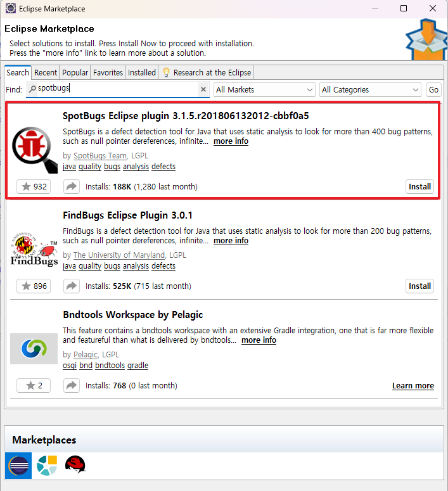448x491 pixels.
Task: Open more info for Bndtools Workspace
Action: [259, 340]
